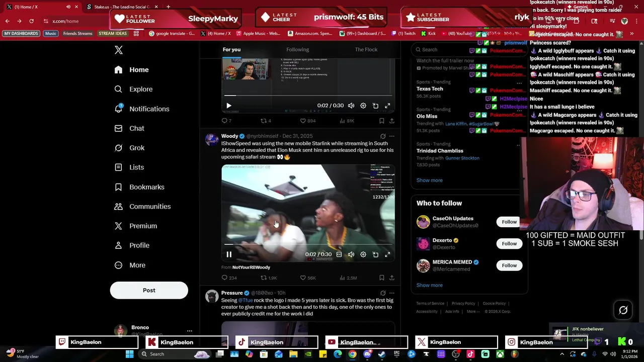Reply to the top post with 7 replies
The image size is (644, 362).
coord(226,121)
